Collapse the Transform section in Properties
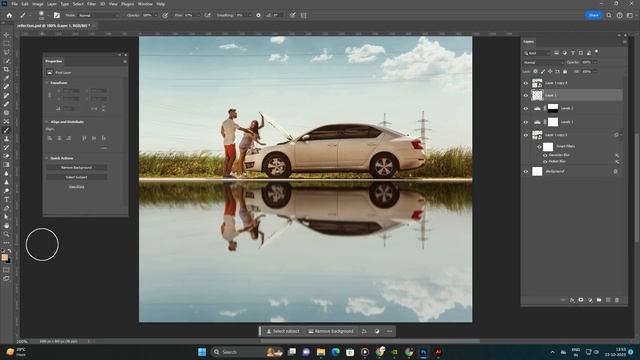Viewport: 640px width, 360px height. 47,83
